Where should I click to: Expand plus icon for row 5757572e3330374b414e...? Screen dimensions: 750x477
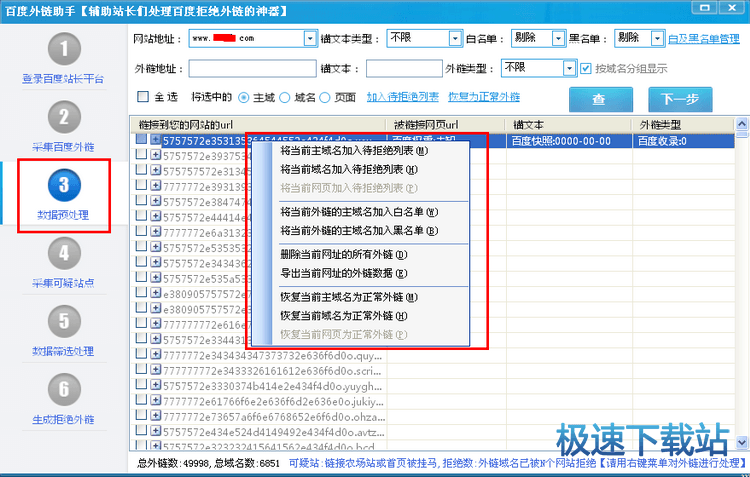[155, 385]
